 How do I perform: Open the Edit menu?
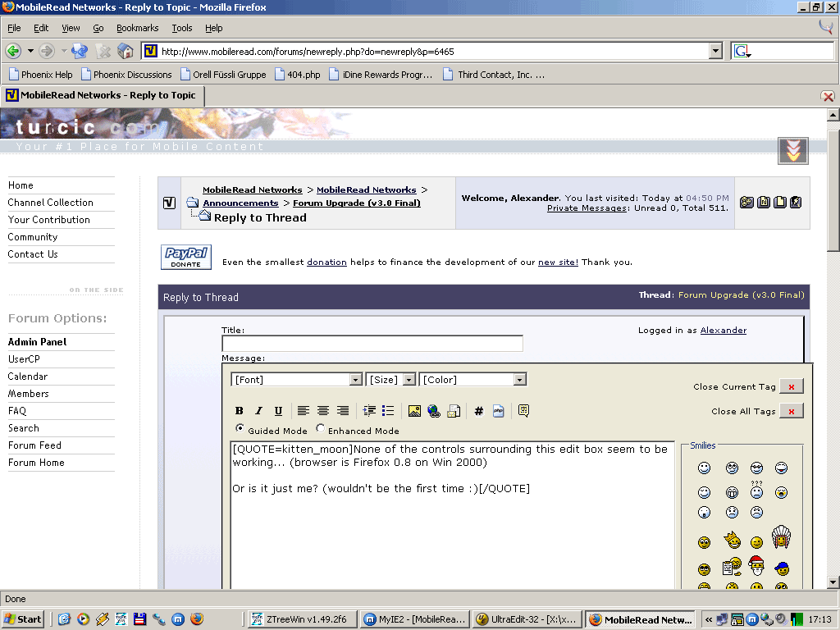[41, 28]
